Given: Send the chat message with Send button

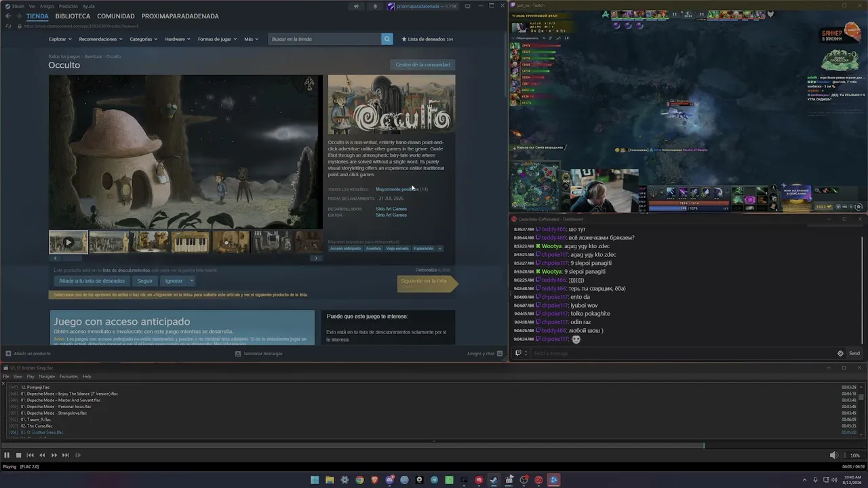Looking at the screenshot, I should pyautogui.click(x=854, y=353).
